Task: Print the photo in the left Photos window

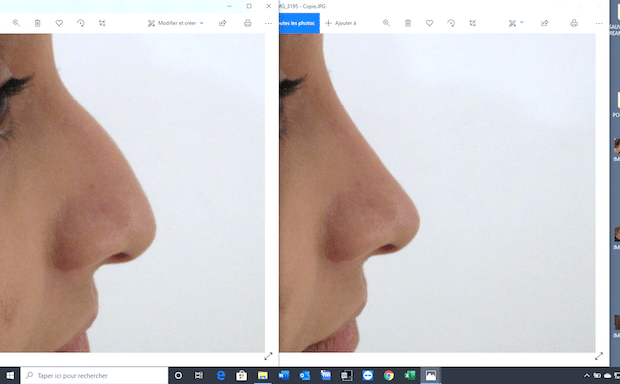Action: (248, 23)
